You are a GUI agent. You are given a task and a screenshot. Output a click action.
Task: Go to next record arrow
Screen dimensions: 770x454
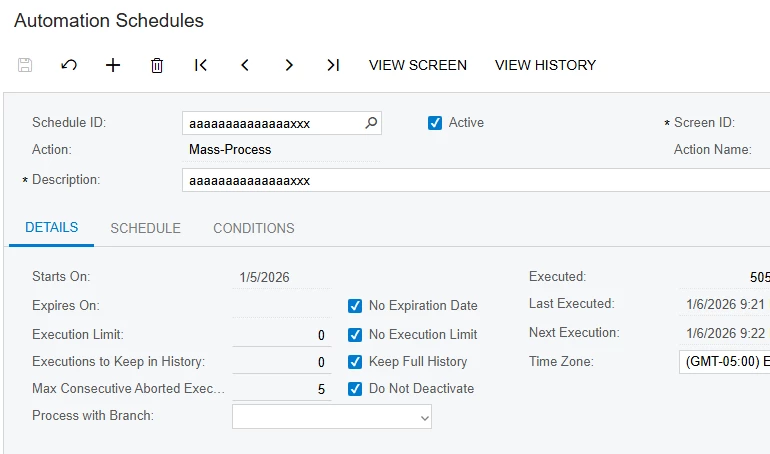coord(289,65)
